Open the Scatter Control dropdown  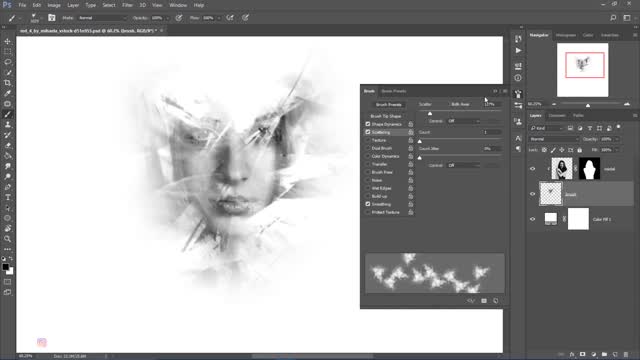click(x=464, y=121)
